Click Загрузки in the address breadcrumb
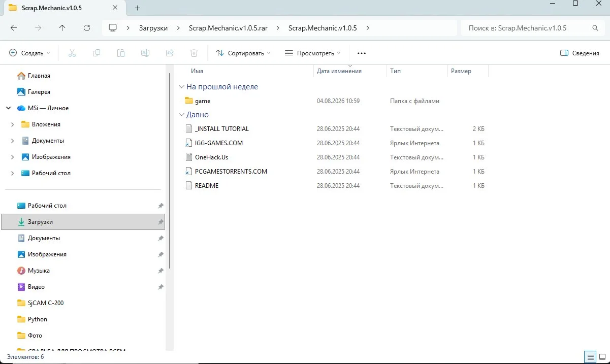The height and width of the screenshot is (364, 610). (x=153, y=28)
